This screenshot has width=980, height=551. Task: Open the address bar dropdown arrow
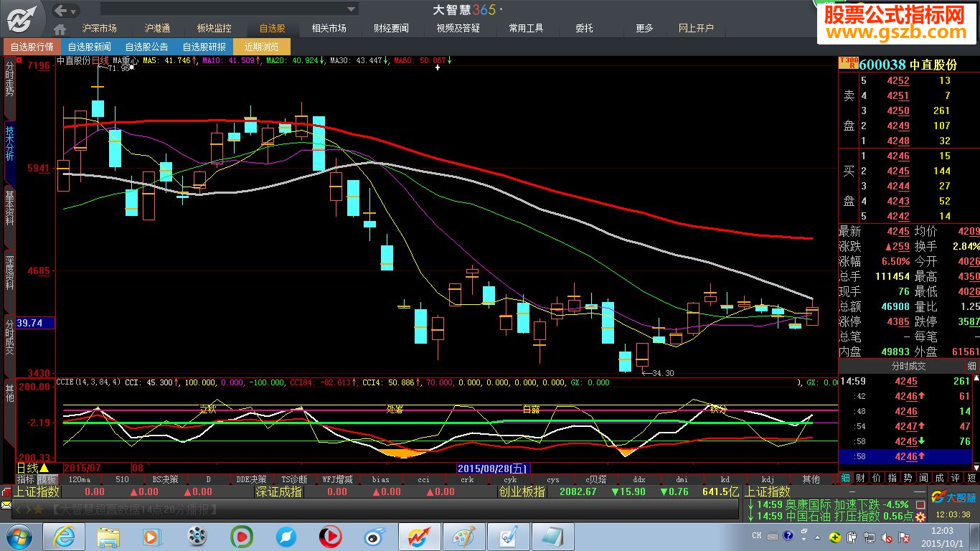click(351, 9)
